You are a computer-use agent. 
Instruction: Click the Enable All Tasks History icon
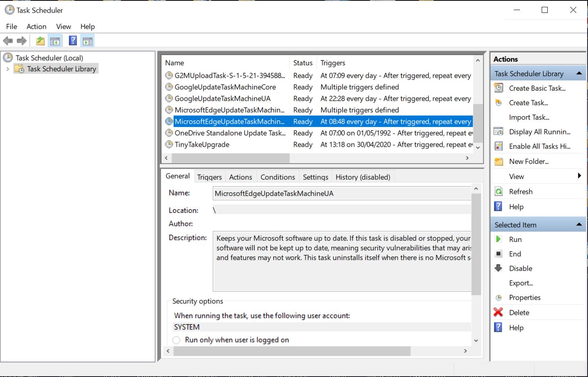pos(499,146)
